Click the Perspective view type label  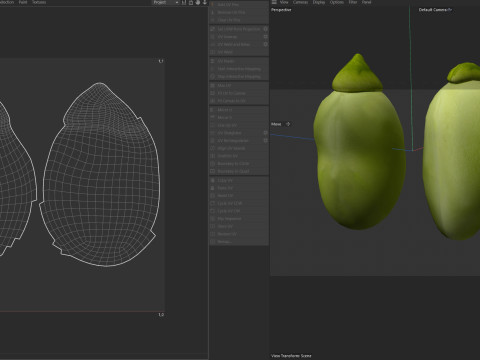click(x=281, y=10)
